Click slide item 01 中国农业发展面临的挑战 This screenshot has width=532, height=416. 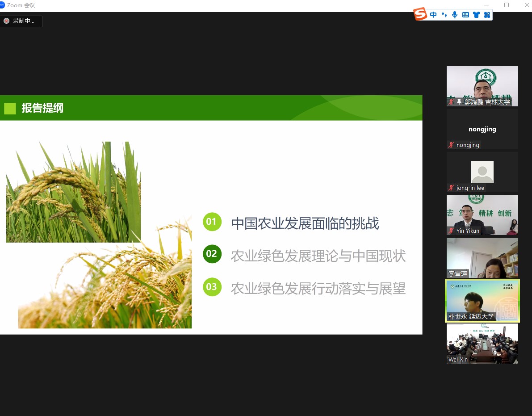[x=305, y=223]
